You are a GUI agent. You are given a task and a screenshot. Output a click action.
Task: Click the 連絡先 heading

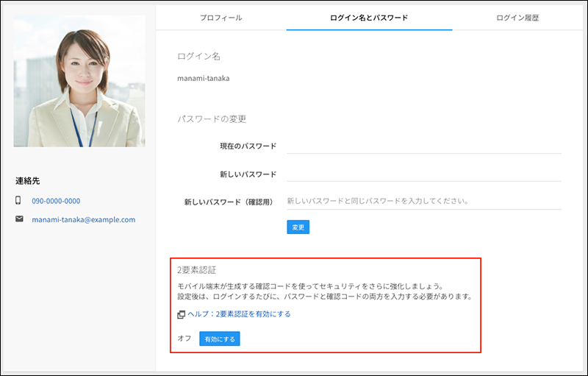point(27,181)
